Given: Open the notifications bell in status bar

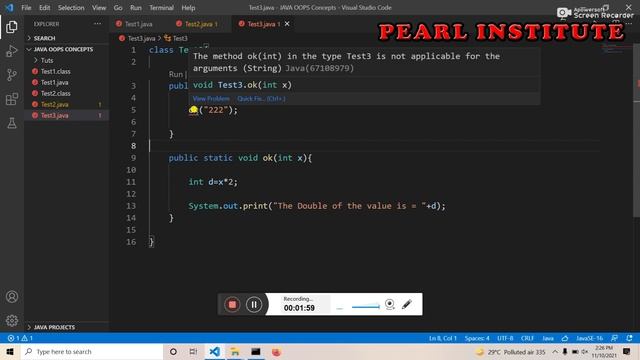Looking at the screenshot, I should (629, 338).
